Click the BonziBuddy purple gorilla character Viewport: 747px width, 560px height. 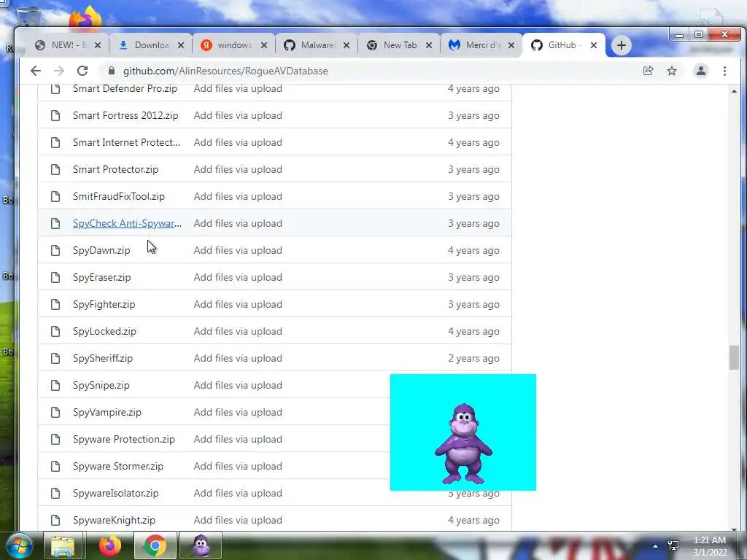tap(463, 444)
